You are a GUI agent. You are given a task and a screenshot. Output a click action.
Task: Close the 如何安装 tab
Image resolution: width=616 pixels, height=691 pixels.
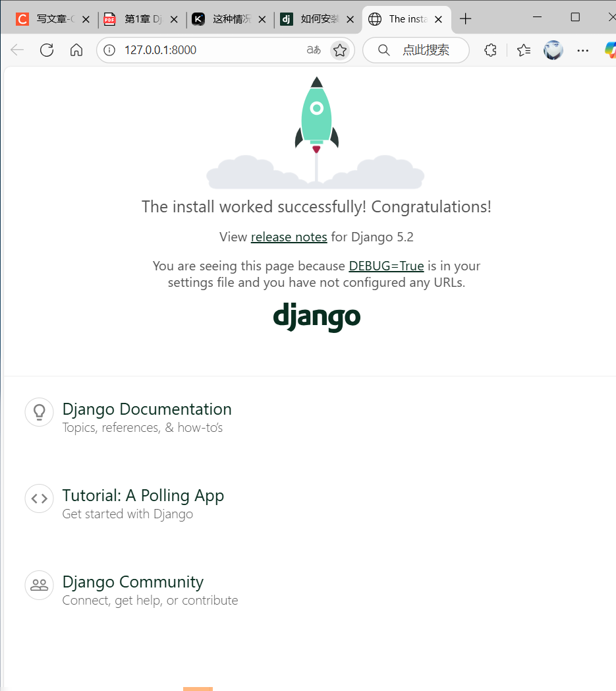pyautogui.click(x=350, y=19)
